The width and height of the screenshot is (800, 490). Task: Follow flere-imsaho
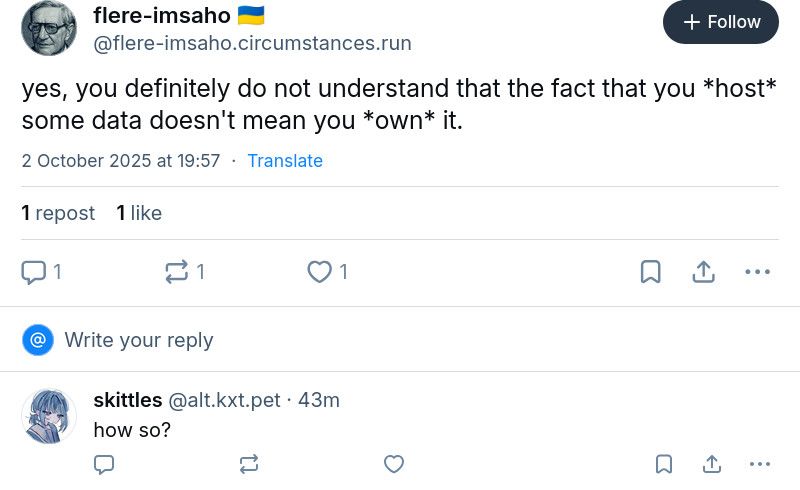tap(720, 22)
